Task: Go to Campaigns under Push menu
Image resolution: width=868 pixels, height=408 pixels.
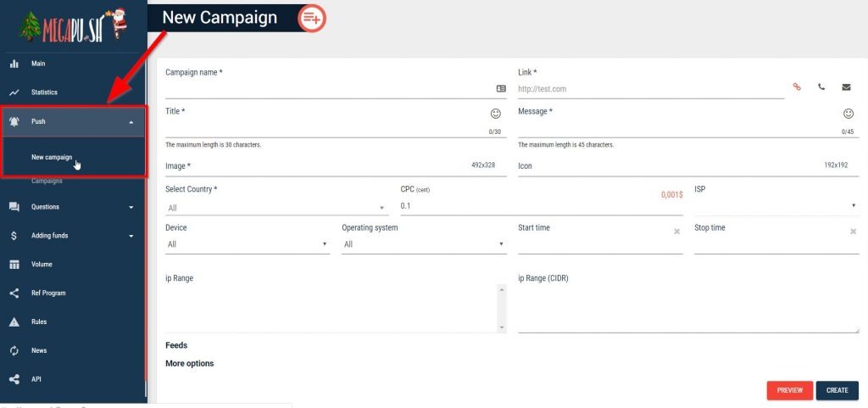Action: tap(47, 182)
